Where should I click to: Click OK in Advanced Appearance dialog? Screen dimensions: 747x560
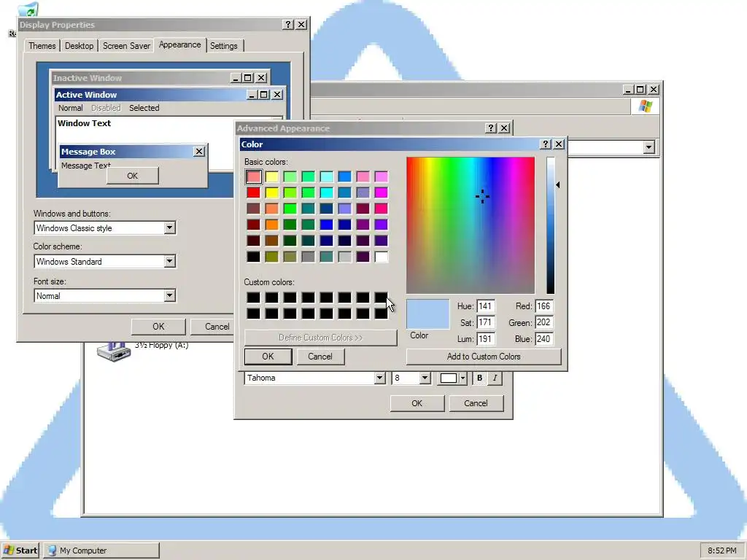[417, 403]
